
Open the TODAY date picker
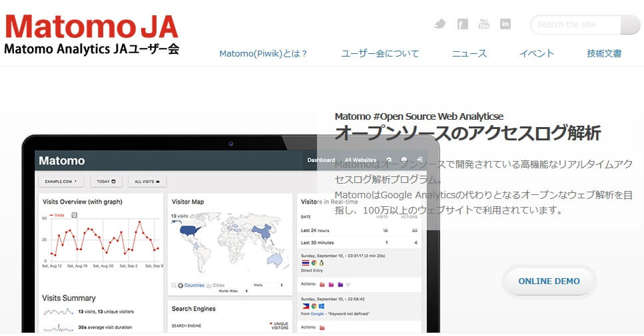click(x=106, y=182)
